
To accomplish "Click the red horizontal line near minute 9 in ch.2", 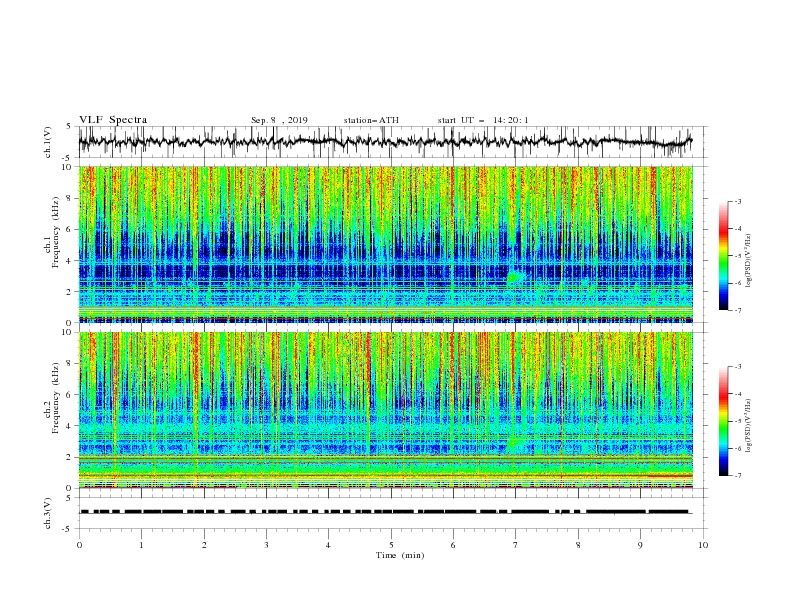I will point(670,476).
